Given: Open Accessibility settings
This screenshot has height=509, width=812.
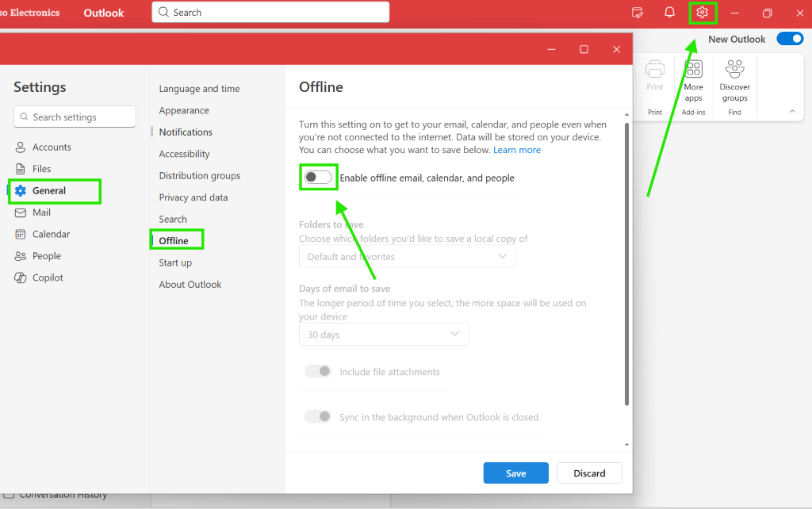Looking at the screenshot, I should [x=184, y=154].
